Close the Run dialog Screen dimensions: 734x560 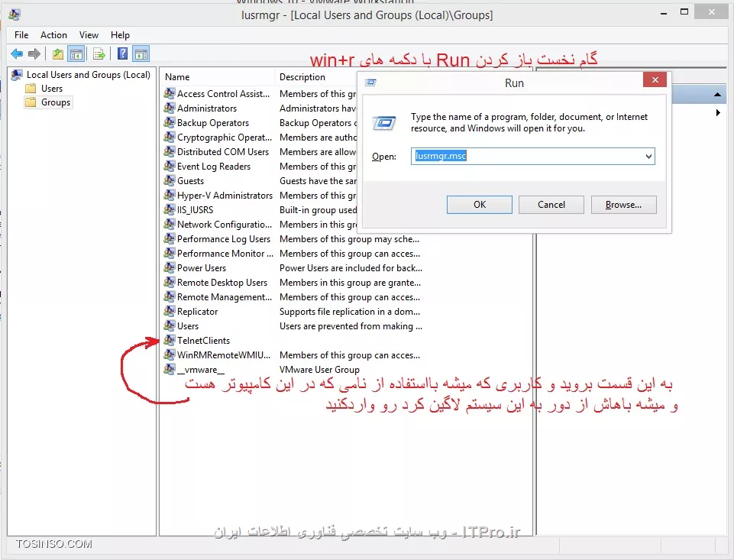655,79
